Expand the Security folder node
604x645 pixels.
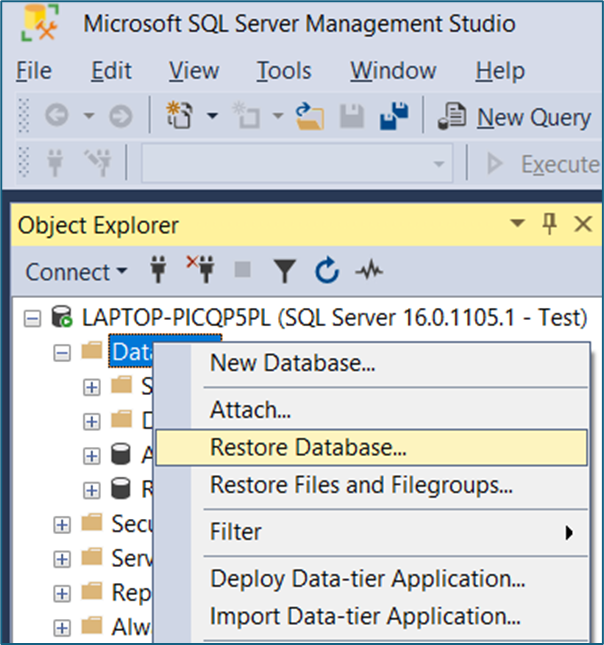[x=62, y=525]
